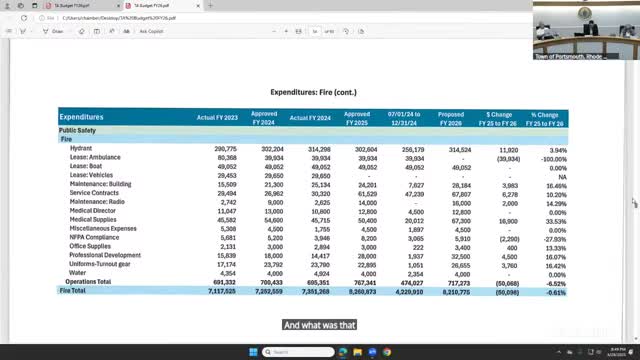
Task: Toggle fit to page width
Action: [x=299, y=31]
